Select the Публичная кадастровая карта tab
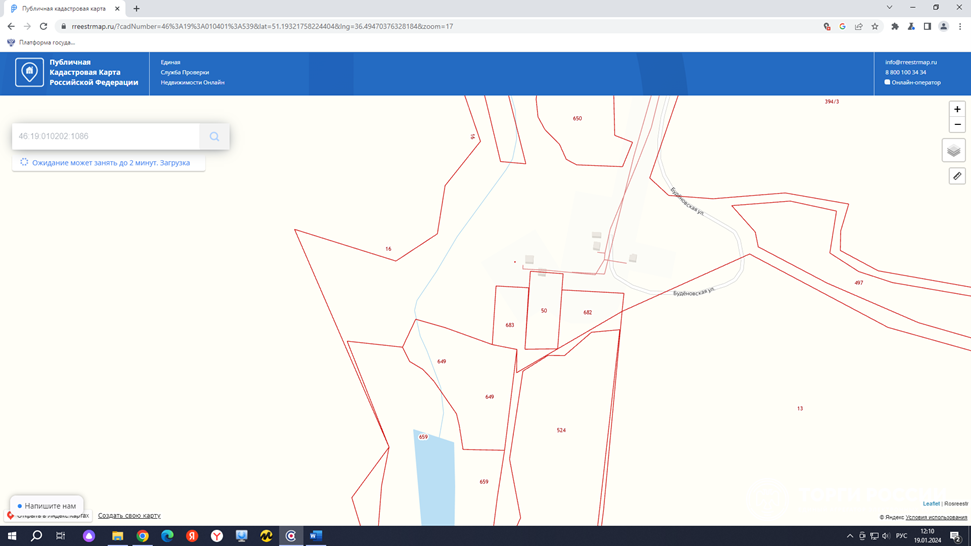Screen dimensions: 971x546 pyautogui.click(x=63, y=8)
